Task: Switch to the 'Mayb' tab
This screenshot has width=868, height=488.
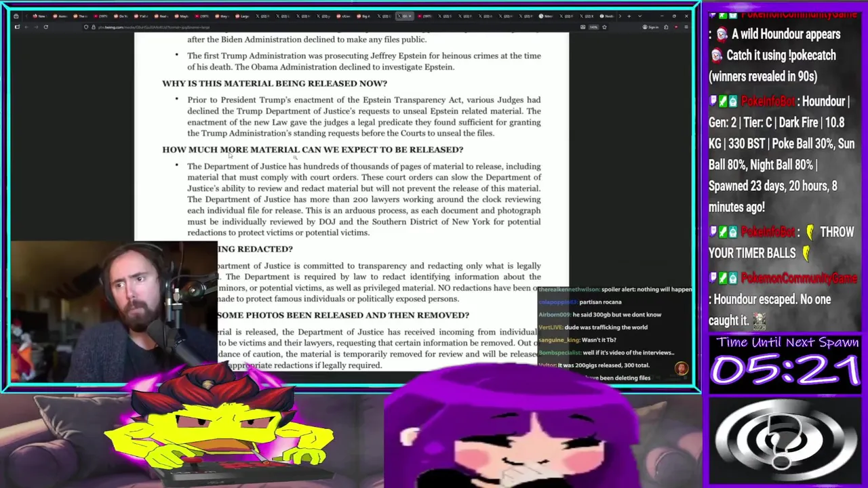Action: coord(182,16)
